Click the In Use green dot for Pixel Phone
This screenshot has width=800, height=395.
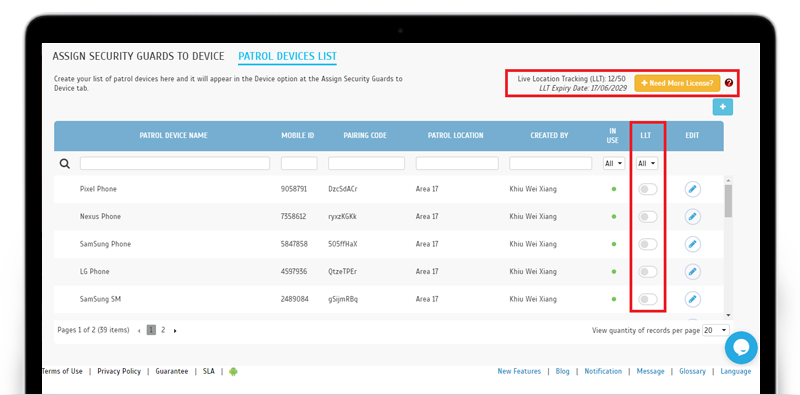(614, 189)
